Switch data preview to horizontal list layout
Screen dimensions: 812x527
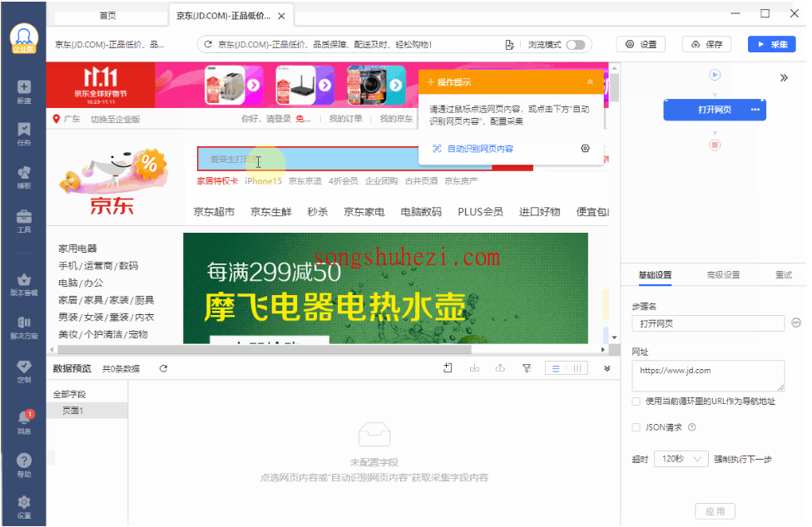(x=556, y=368)
